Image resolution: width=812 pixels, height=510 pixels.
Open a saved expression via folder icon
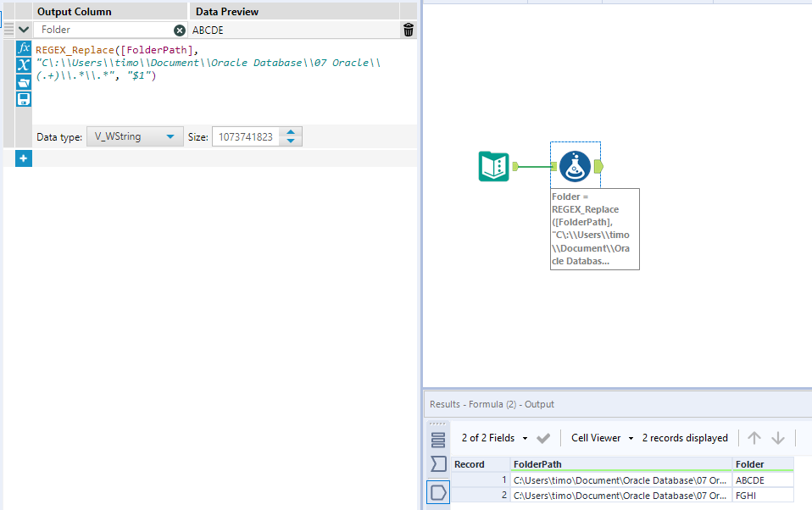24,82
